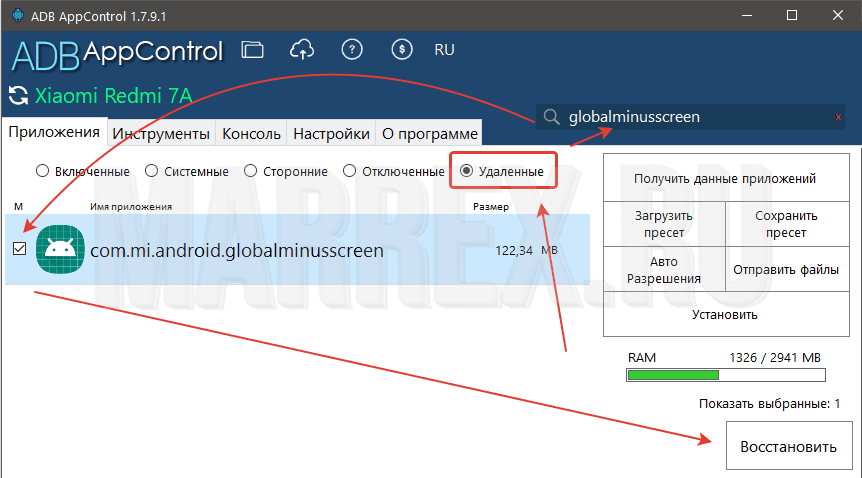Screen dimensions: 862x478
Task: Click the Установить button
Action: (726, 314)
